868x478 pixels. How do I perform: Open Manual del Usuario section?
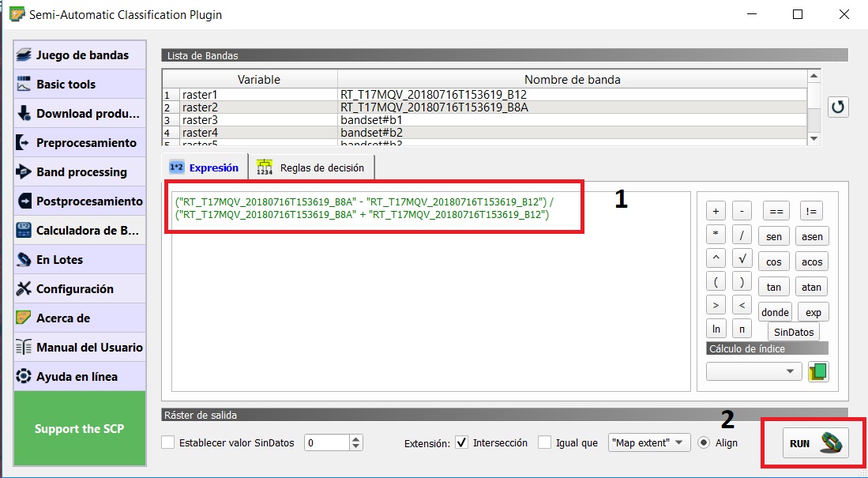click(x=81, y=348)
